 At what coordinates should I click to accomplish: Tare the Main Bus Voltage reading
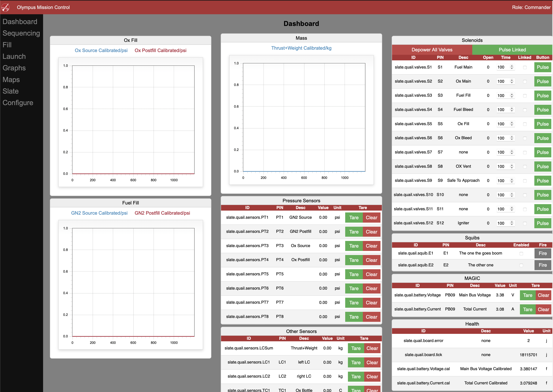527,295
